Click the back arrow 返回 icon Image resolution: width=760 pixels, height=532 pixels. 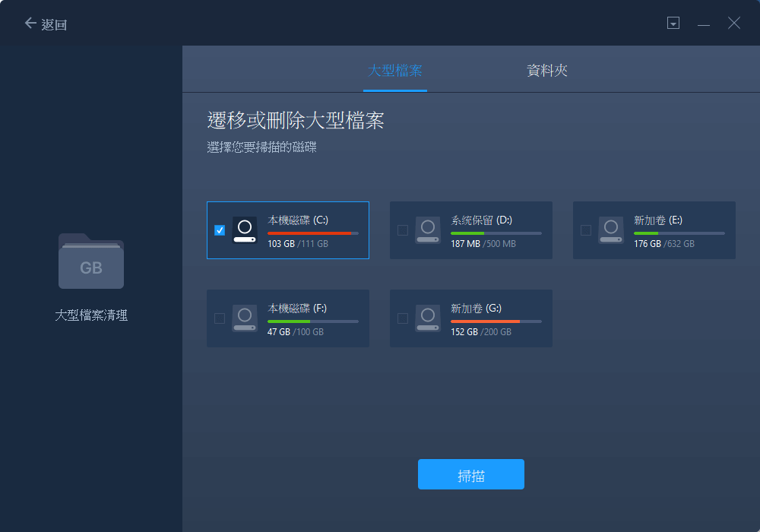(29, 23)
